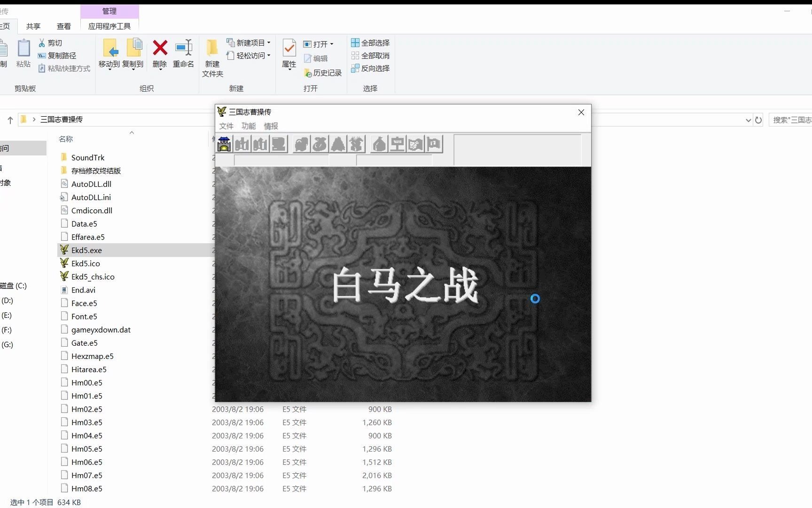
Task: Click the Up arrow navigation button
Action: point(10,120)
